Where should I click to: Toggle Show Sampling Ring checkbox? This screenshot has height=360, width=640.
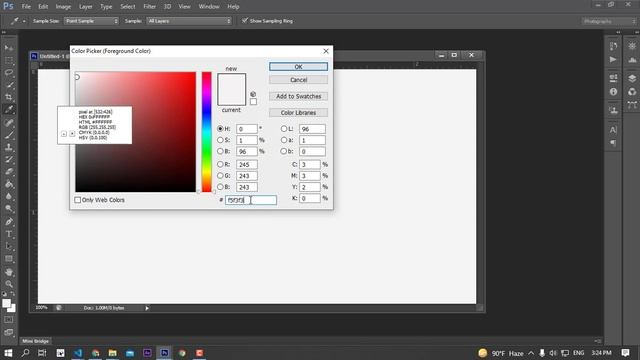point(245,20)
